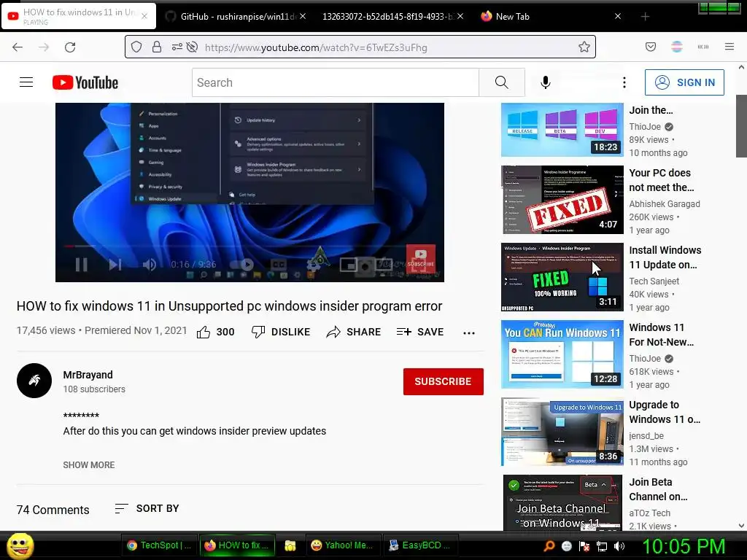The image size is (747, 560).
Task: Click the red Subscribe watermark in video
Action: pyautogui.click(x=421, y=260)
